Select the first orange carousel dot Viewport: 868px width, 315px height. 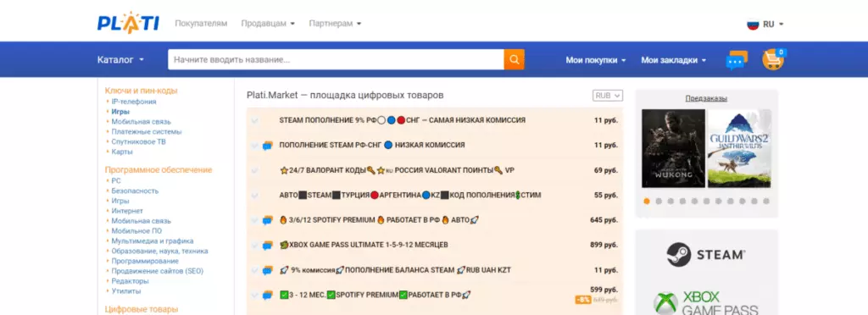pyautogui.click(x=647, y=202)
